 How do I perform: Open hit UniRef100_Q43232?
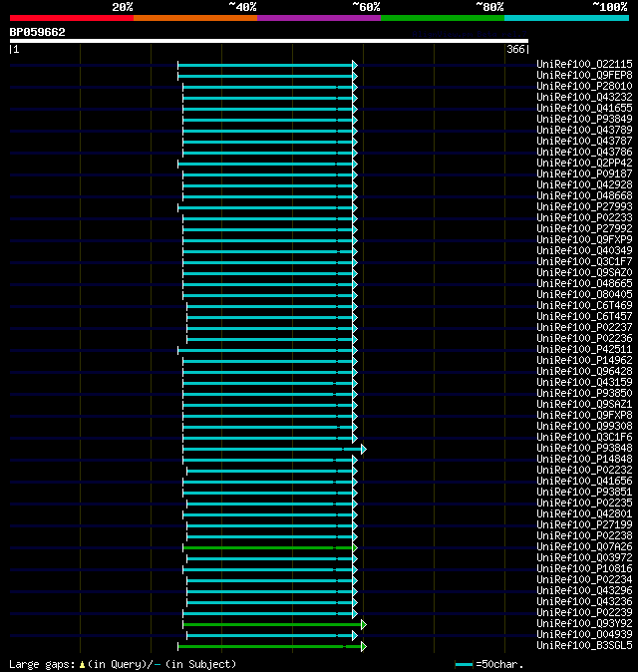tap(584, 98)
